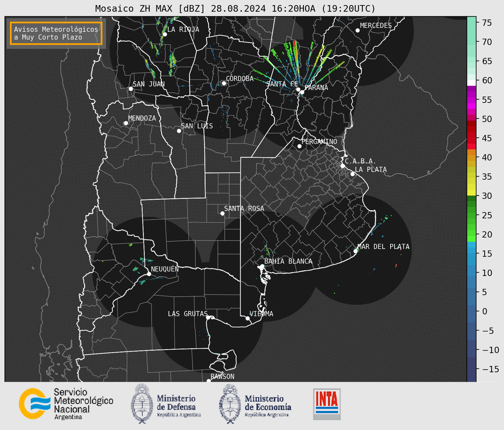This screenshot has height=430, width=504.
Task: Click the Pergamino city marker dot
Action: click(x=299, y=146)
